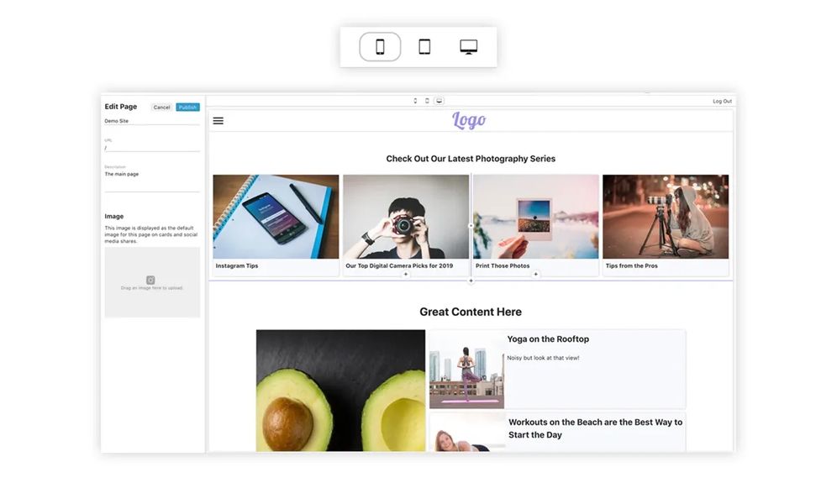Viewport: 837px width, 504px height.
Task: Publish the page
Action: coord(187,108)
